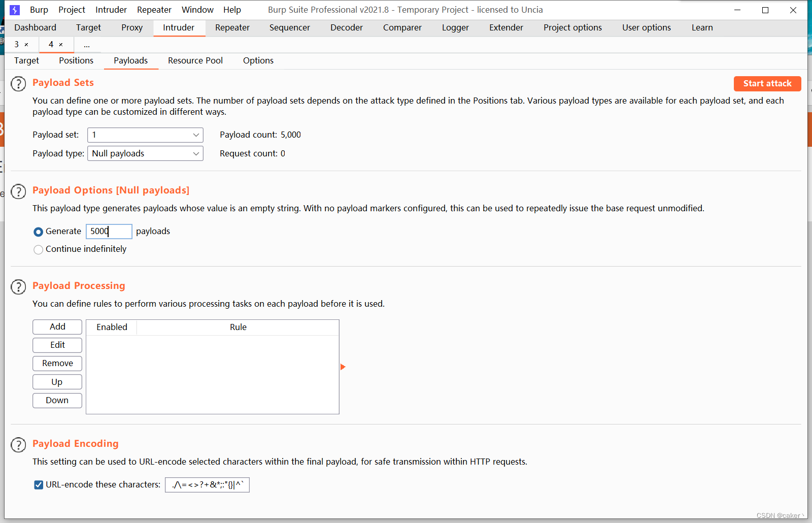The image size is (812, 523).
Task: Go to the Intruder Target sub-tab
Action: [26, 60]
